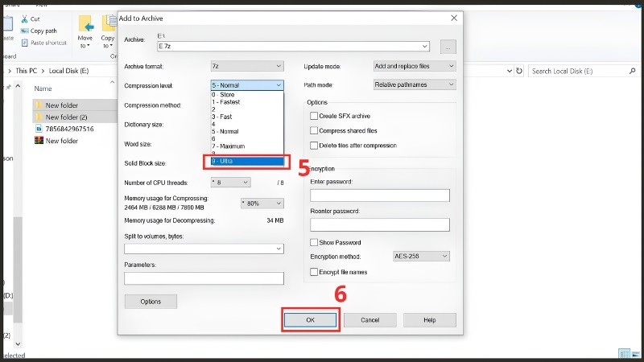Check Delete files after compression
The width and height of the screenshot is (644, 362).
pyautogui.click(x=314, y=146)
